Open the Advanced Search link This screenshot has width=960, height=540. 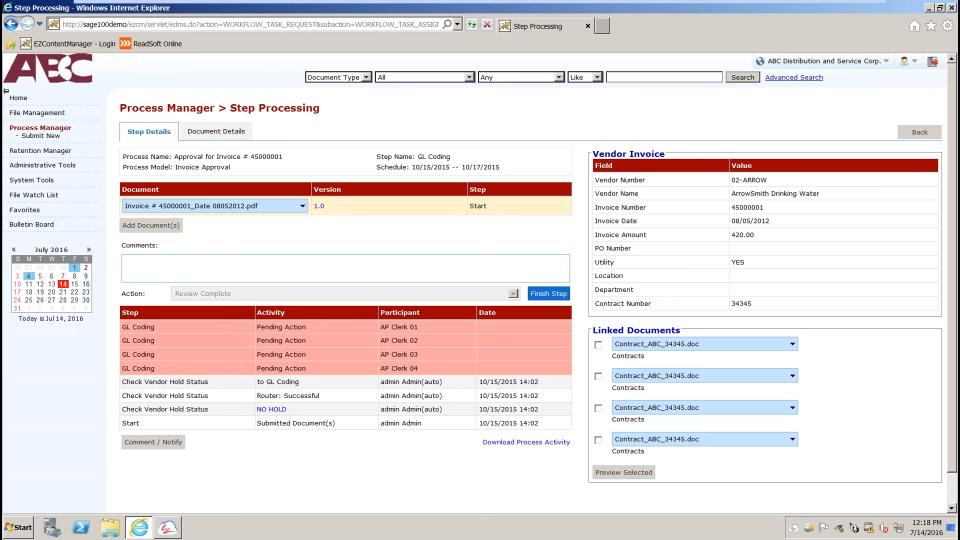[793, 78]
